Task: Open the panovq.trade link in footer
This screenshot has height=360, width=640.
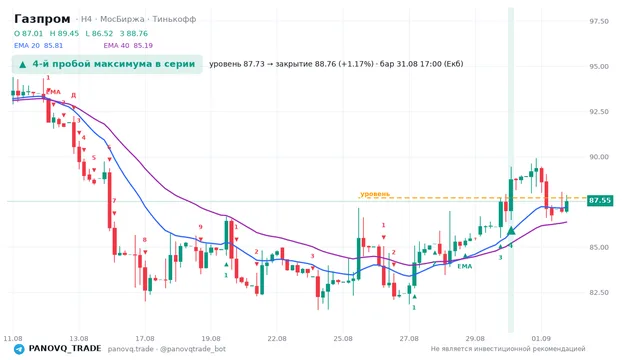Action: point(131,349)
